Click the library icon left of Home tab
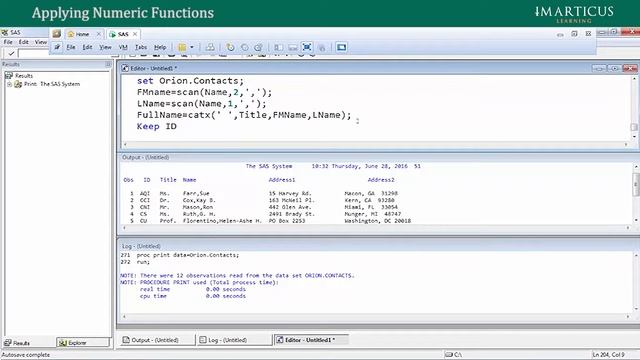Screen dimensions: 640x360 click(x=57, y=34)
